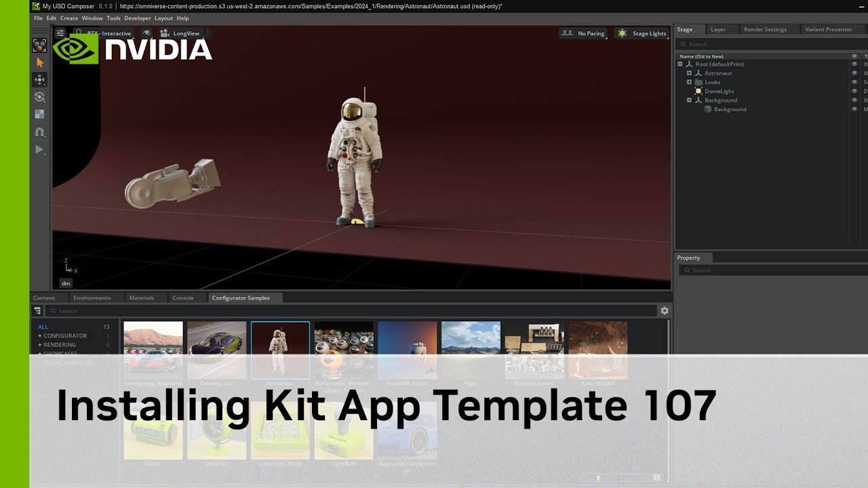Open the Tools menu
Viewport: 868px width, 488px height.
click(113, 18)
